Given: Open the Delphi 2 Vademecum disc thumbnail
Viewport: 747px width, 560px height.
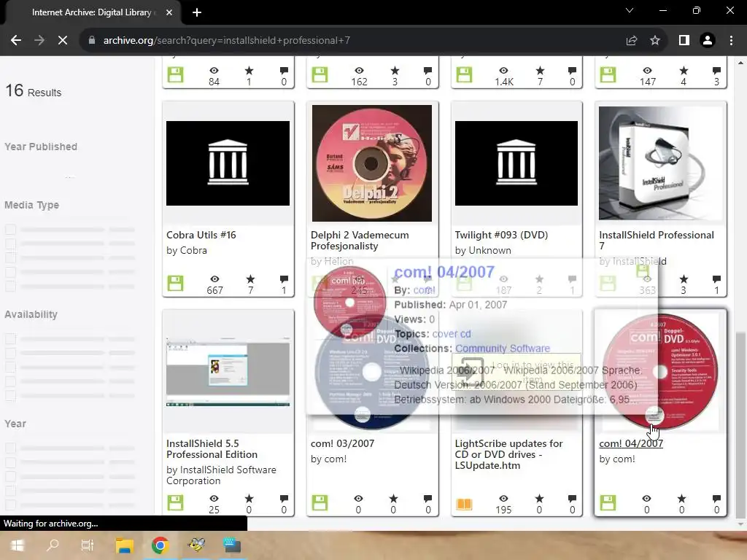Looking at the screenshot, I should tap(371, 163).
